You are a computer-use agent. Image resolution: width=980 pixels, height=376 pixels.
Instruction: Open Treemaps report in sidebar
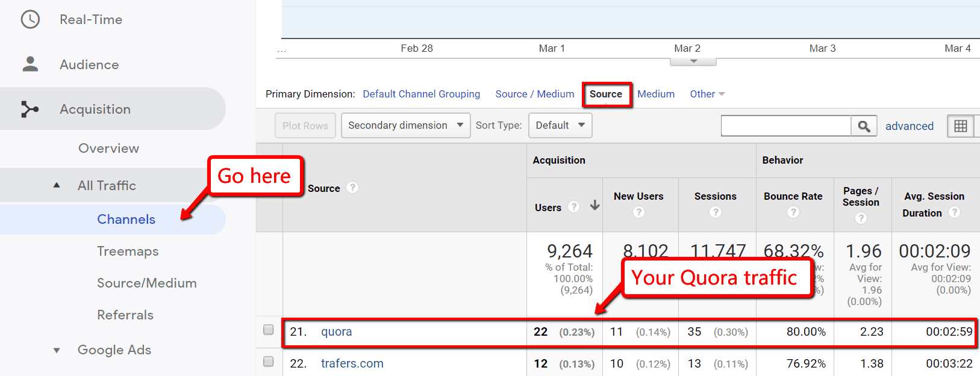pyautogui.click(x=128, y=251)
